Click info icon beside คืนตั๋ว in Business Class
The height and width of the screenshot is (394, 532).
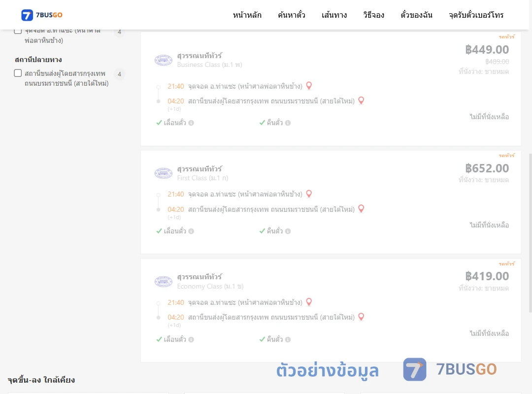click(x=288, y=123)
